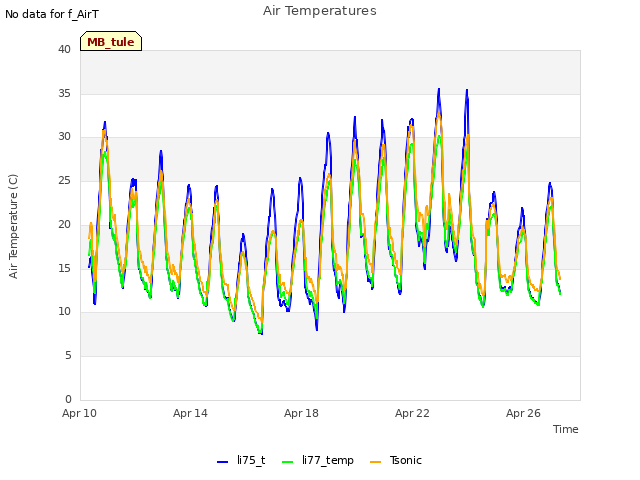Click the '40' y-axis tick label
Image resolution: width=640 pixels, height=480 pixels.
[x=64, y=49]
